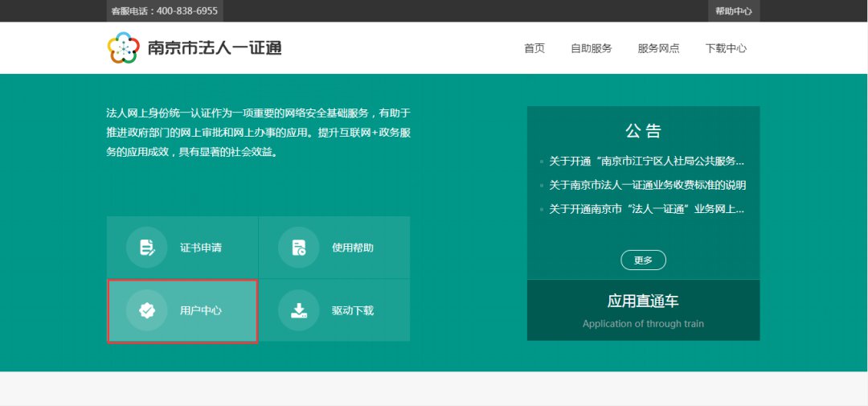Screen dimensions: 868x406
Task: Click the 更多 button under announcements
Action: point(643,260)
